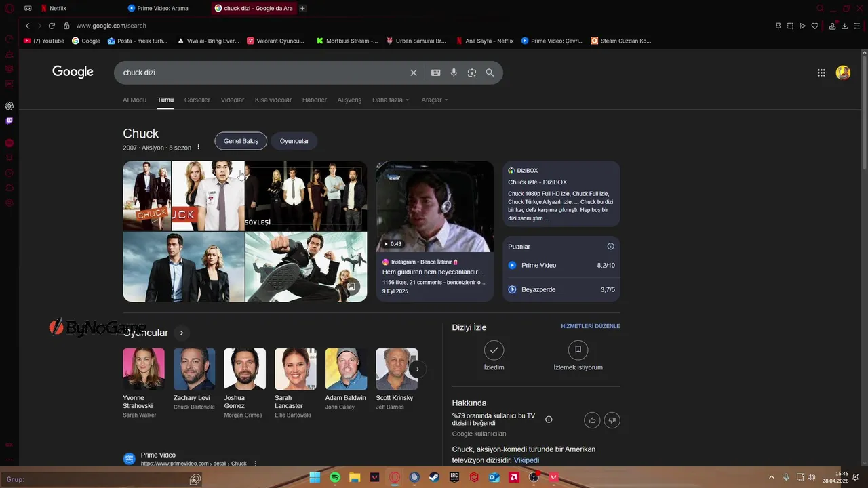Expand the Araçlar dropdown
The width and height of the screenshot is (868, 488).
click(x=435, y=100)
